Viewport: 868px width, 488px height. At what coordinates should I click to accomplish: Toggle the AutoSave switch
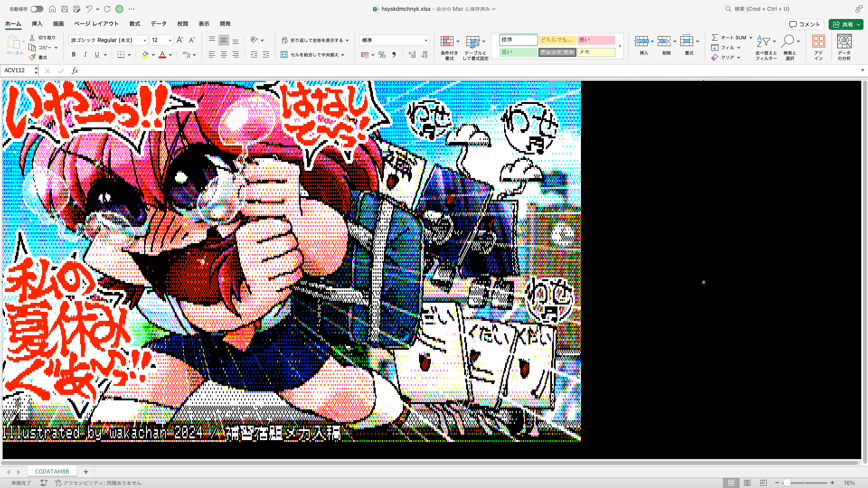[x=37, y=9]
